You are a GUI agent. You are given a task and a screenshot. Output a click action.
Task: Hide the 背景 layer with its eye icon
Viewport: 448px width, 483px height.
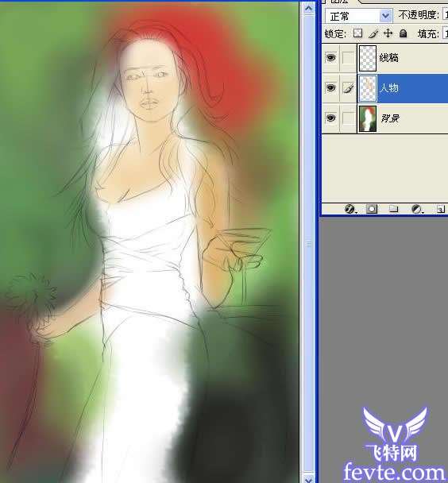(x=330, y=118)
